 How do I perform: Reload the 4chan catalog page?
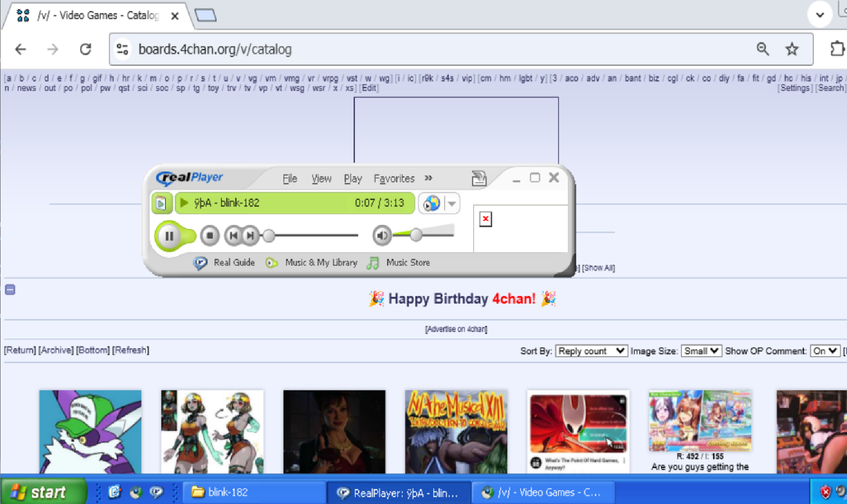(85, 49)
